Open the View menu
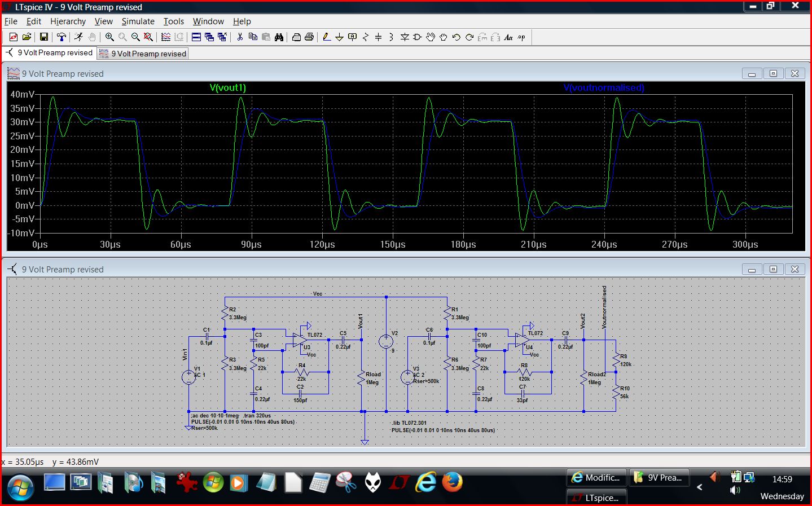812x506 pixels. click(103, 21)
